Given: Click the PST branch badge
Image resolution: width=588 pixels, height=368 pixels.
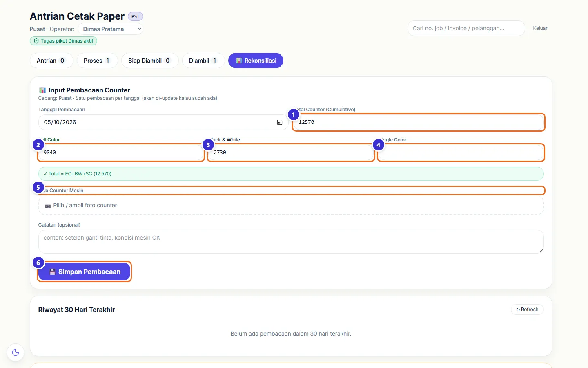Looking at the screenshot, I should (x=135, y=16).
